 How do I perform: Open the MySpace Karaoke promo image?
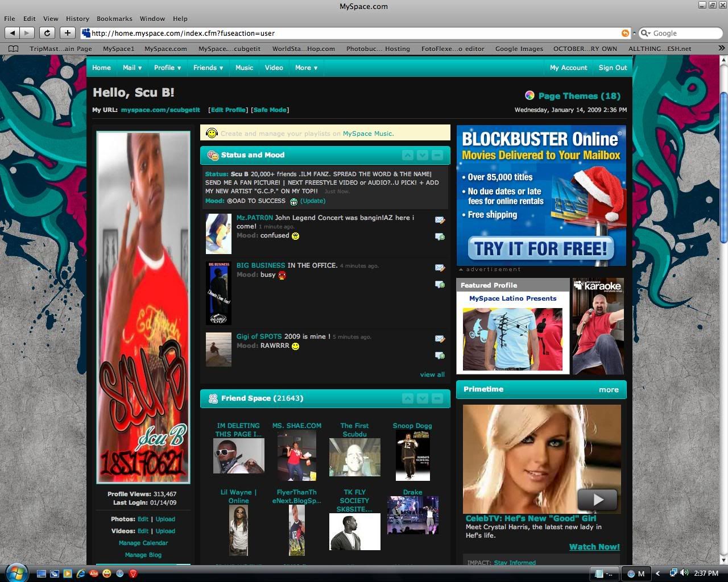click(x=598, y=326)
